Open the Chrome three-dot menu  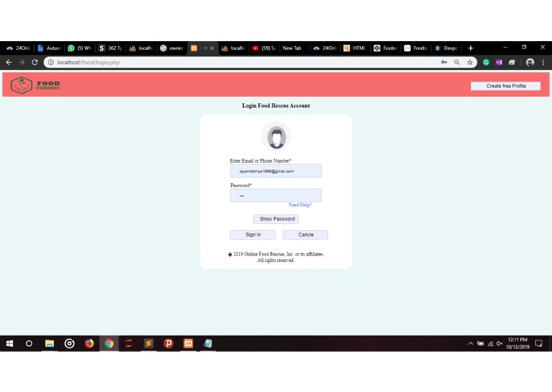(543, 62)
